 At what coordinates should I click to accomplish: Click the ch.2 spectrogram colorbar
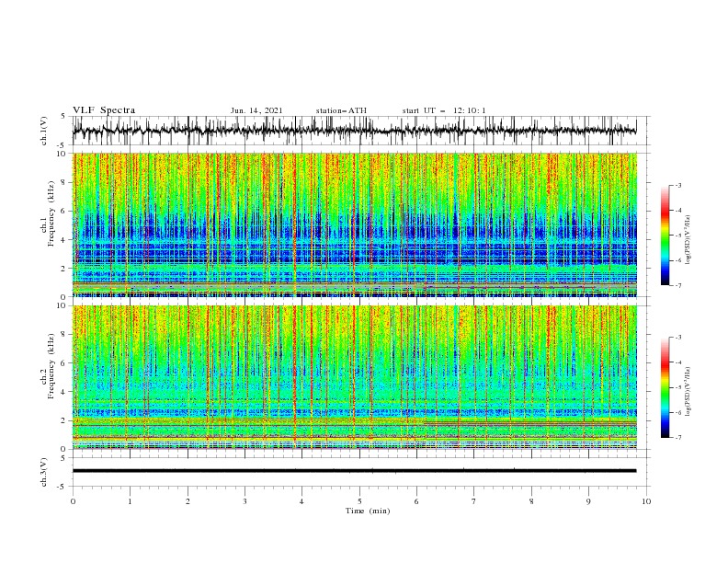click(665, 387)
